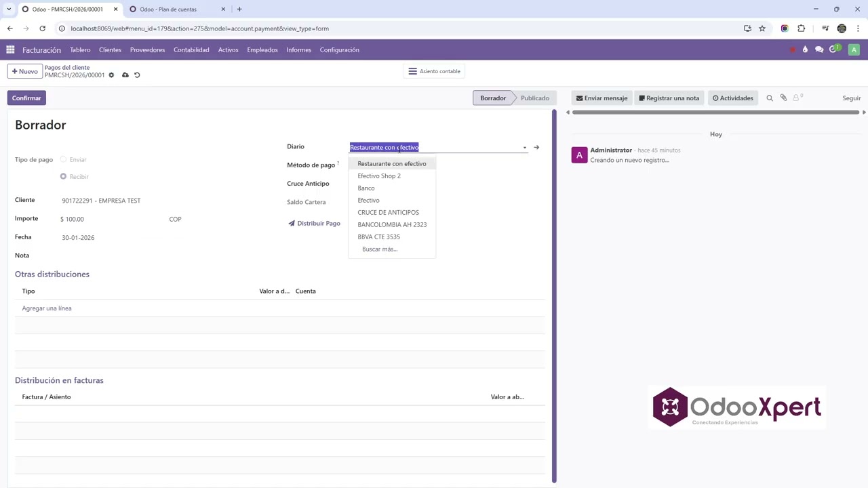Select BBVA CTE 3535 journal

point(392,237)
